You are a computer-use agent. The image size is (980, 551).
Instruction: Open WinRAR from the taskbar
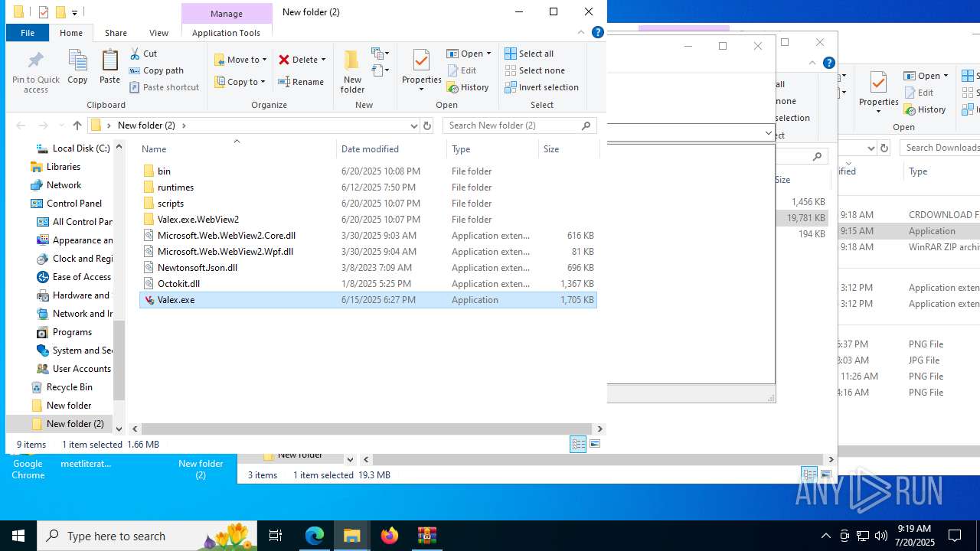(426, 536)
